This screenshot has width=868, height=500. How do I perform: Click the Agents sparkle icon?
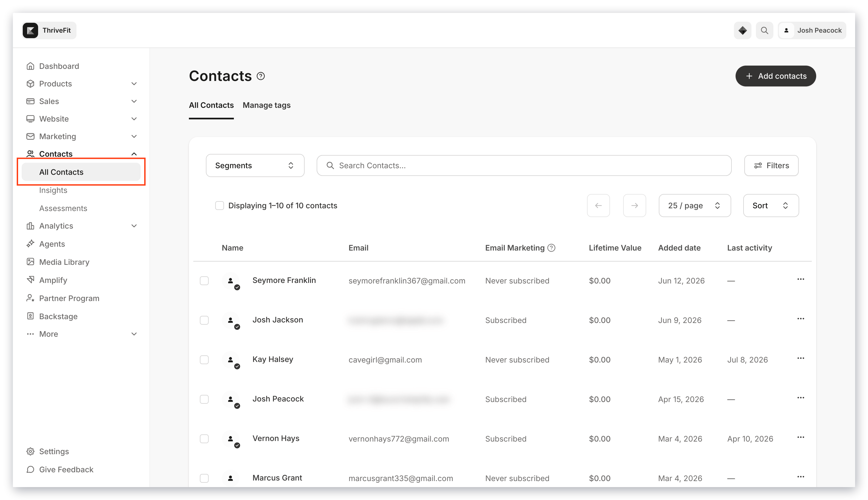[x=30, y=244]
